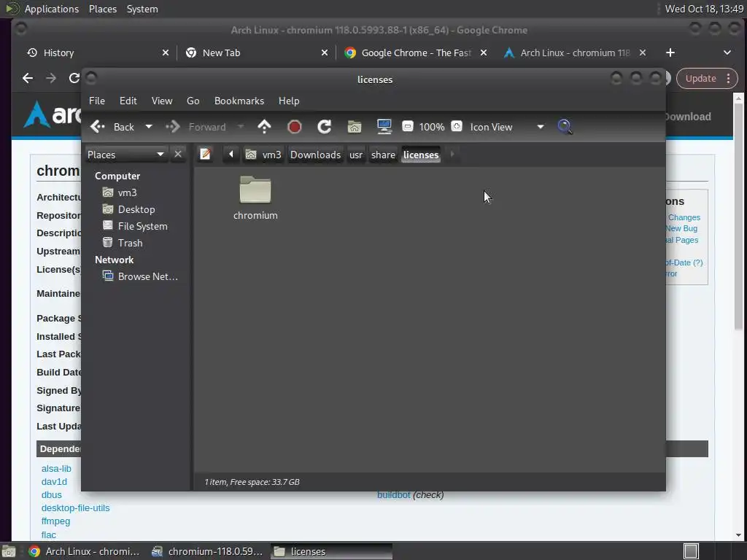Screen dimensions: 747x560
Task: Select licenses in the path bar
Action: (421, 155)
